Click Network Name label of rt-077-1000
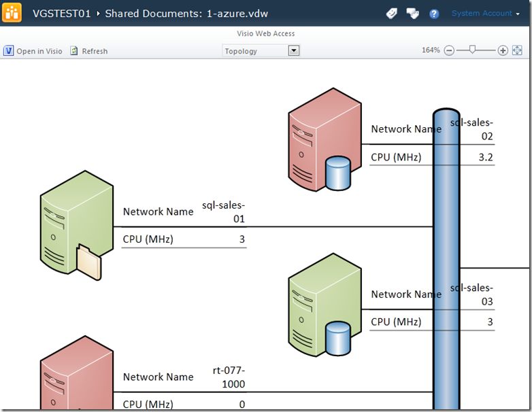This screenshot has width=532, height=412. [158, 377]
